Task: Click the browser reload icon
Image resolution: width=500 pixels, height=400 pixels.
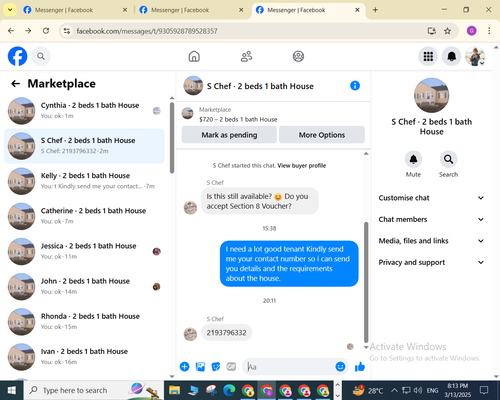Action: click(x=46, y=31)
